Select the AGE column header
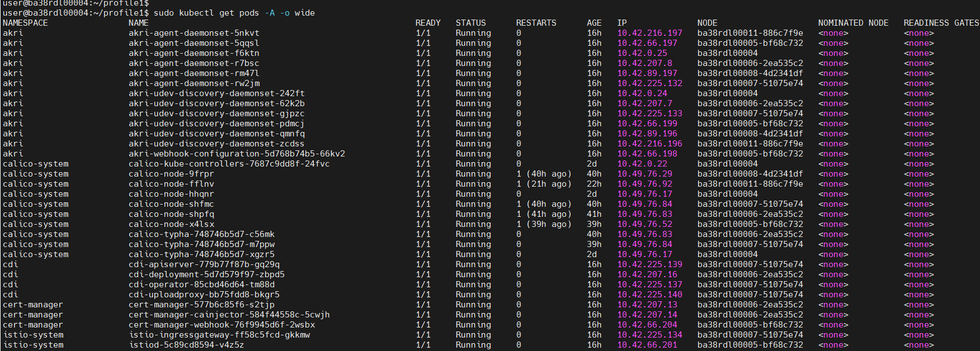 (x=594, y=23)
